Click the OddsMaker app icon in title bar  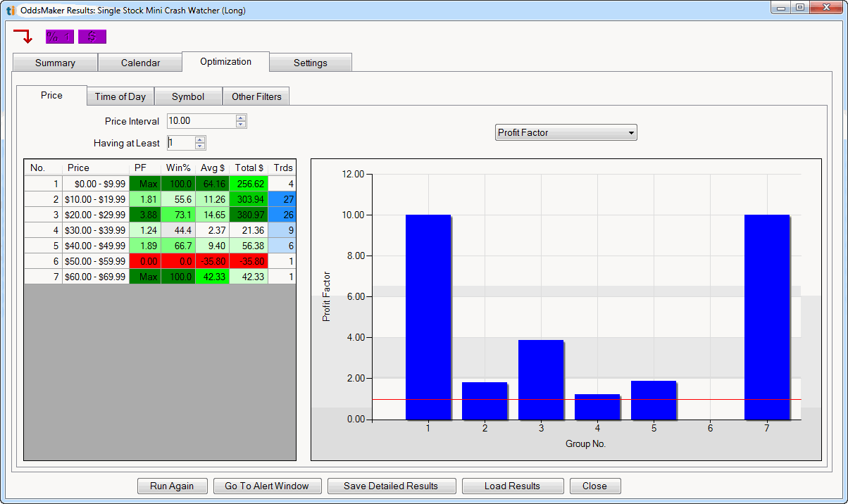(11, 11)
